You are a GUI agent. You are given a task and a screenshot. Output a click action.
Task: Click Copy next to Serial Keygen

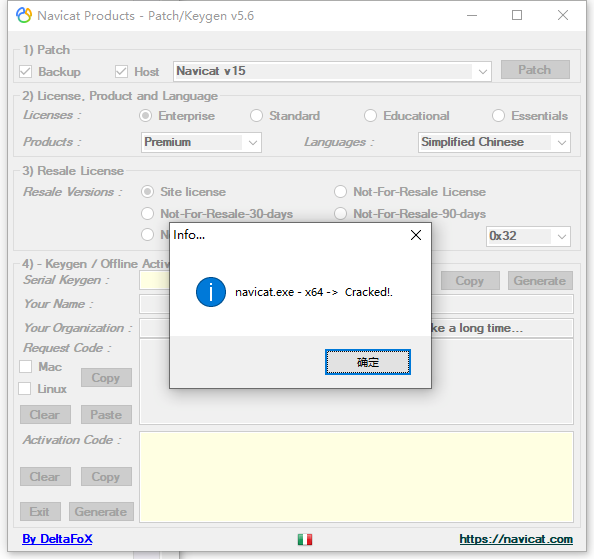click(470, 281)
